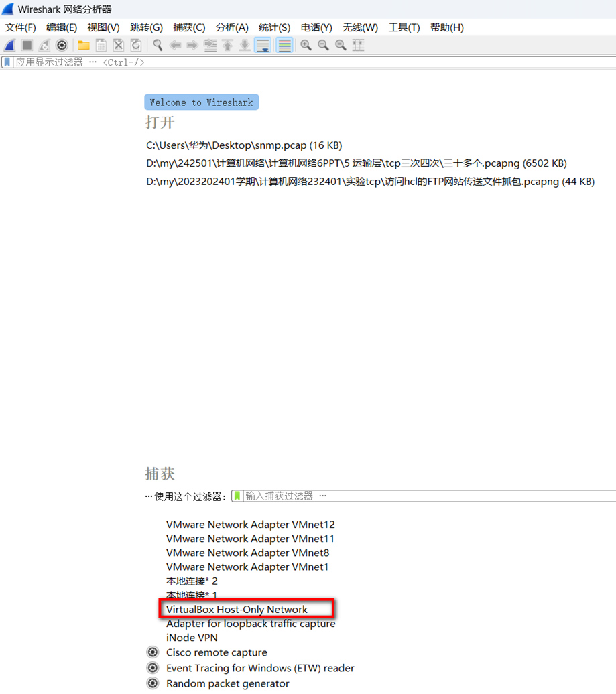
Task: Select the 本地连接* 2 interface
Action: [x=192, y=581]
